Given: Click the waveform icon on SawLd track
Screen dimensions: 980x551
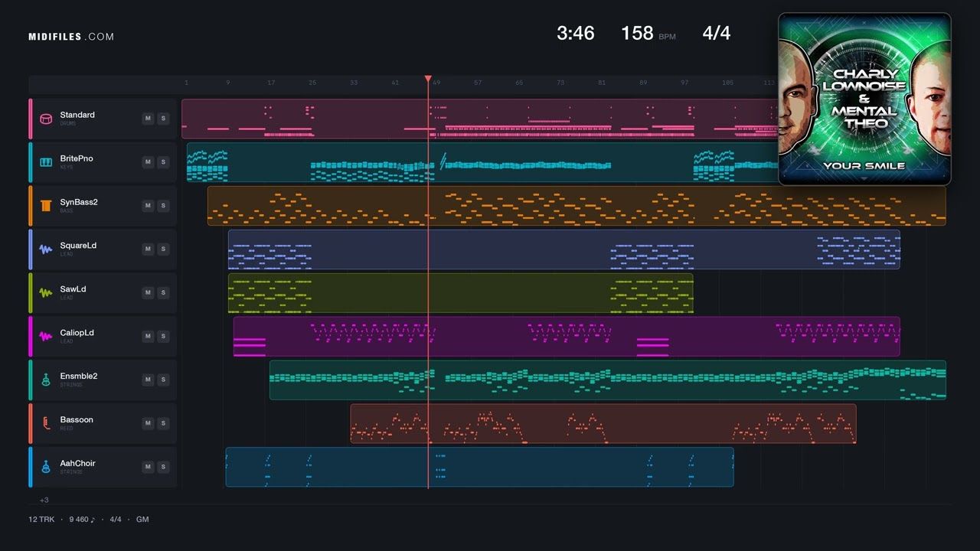Looking at the screenshot, I should click(46, 293).
